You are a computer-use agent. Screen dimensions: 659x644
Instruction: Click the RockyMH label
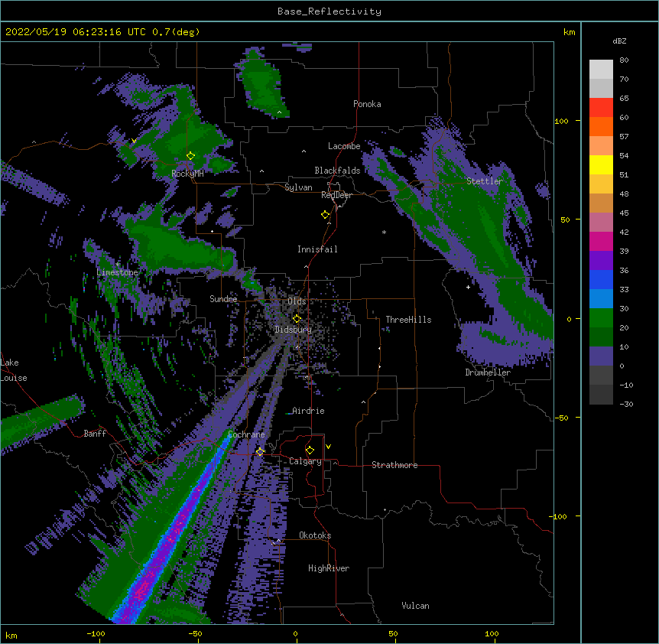187,174
